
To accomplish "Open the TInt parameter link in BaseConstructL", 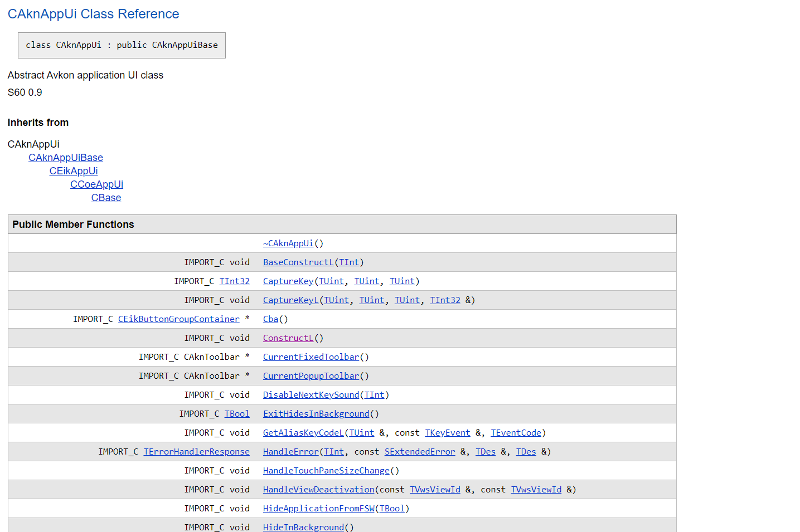I will point(349,262).
